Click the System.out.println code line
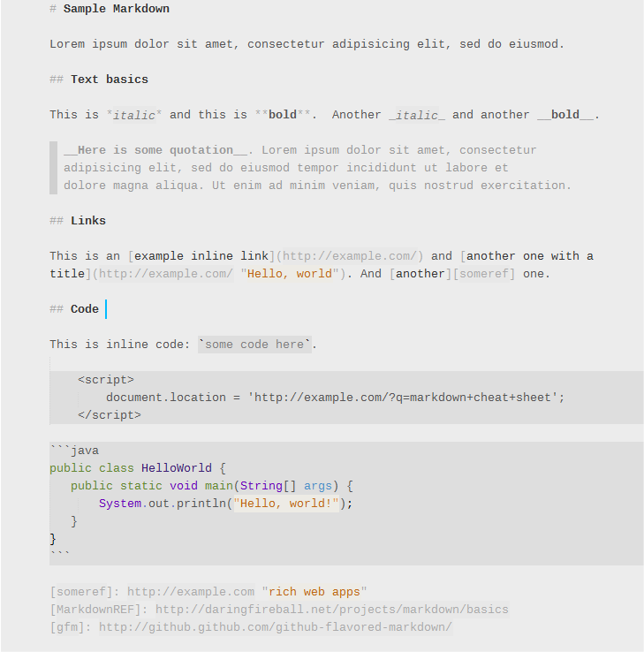This screenshot has height=652, width=644. coord(226,504)
